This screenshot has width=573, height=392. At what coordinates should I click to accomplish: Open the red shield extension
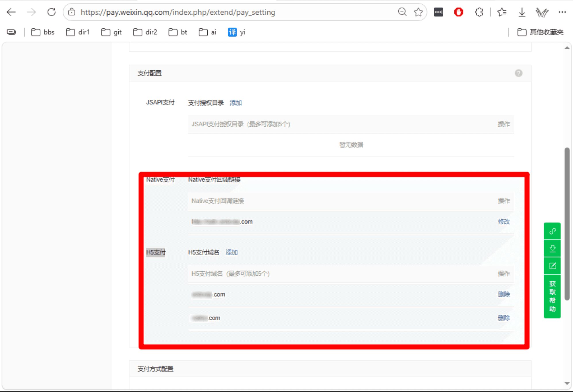coord(458,12)
